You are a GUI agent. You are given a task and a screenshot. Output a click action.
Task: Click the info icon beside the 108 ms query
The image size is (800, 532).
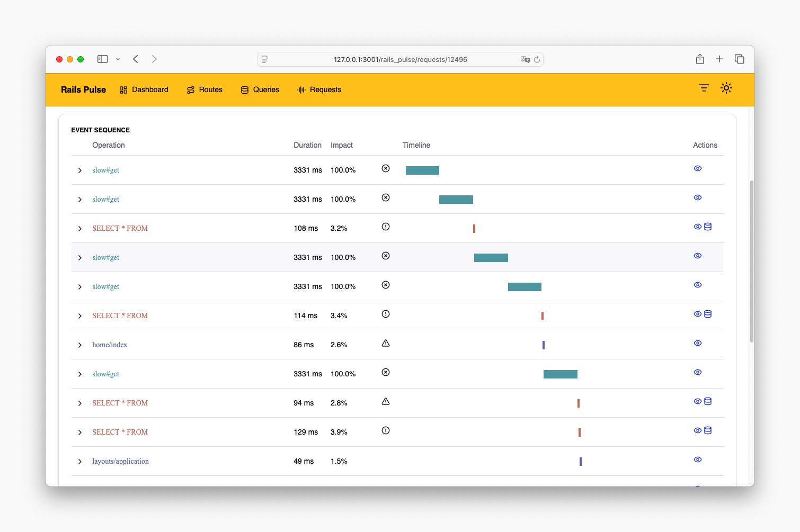point(385,227)
